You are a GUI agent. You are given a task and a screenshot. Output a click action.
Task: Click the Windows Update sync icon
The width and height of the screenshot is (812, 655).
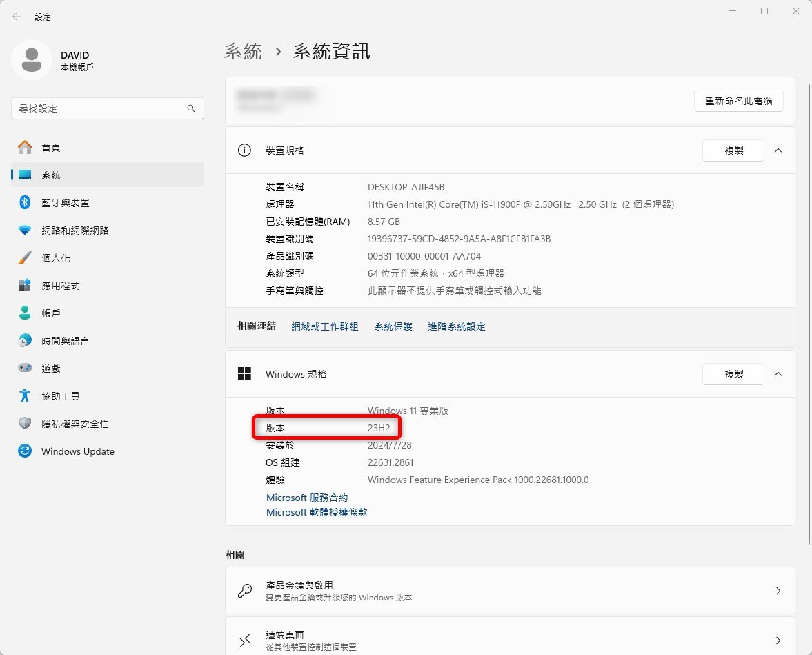point(25,451)
